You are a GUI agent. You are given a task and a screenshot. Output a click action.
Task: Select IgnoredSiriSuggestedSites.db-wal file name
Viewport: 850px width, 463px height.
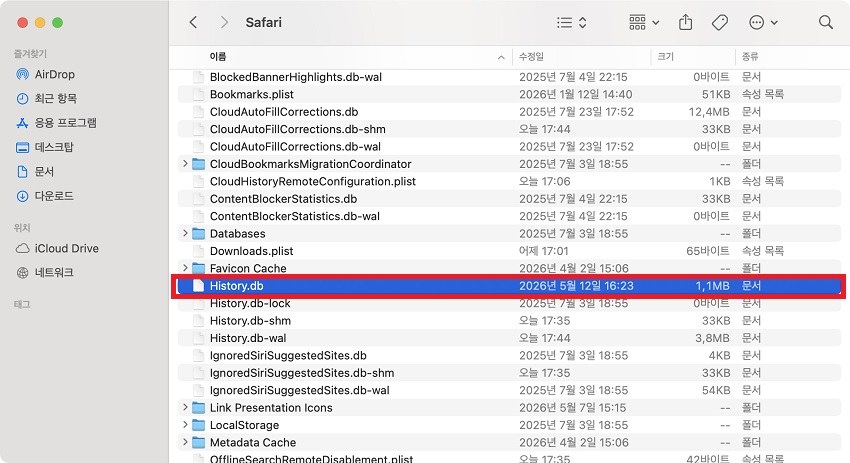(300, 390)
